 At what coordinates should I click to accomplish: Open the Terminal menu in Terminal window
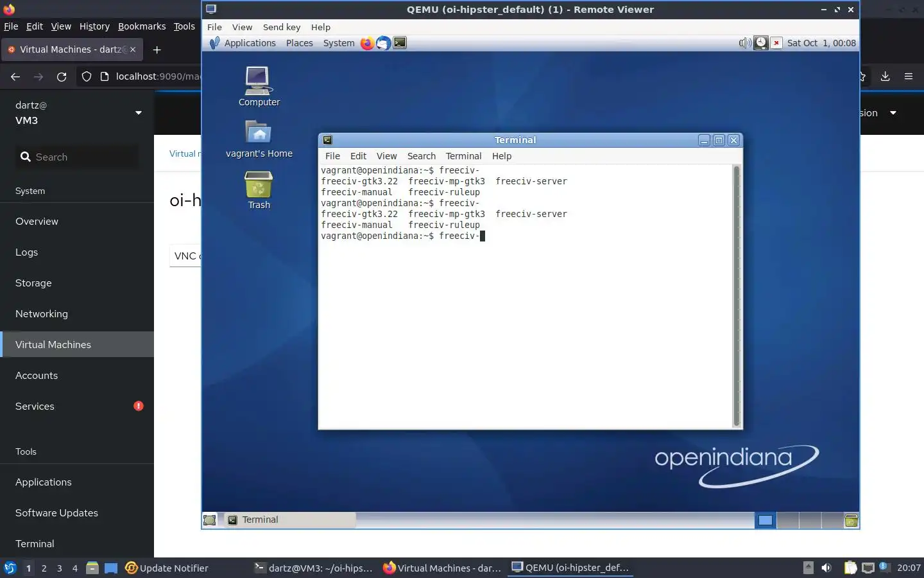point(463,156)
